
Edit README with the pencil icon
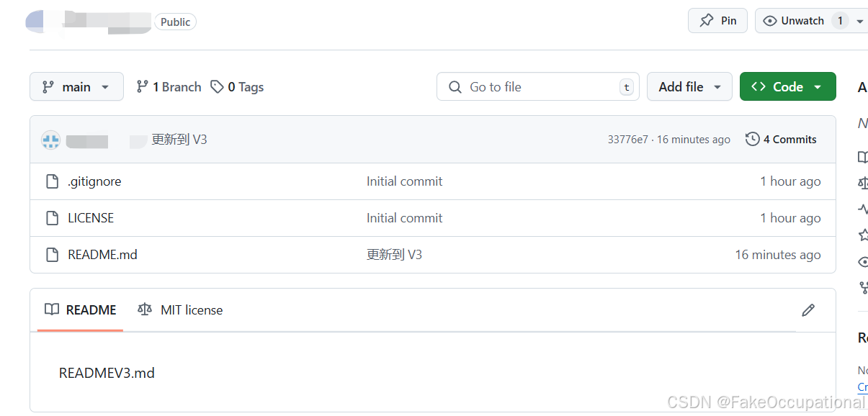[x=808, y=310]
